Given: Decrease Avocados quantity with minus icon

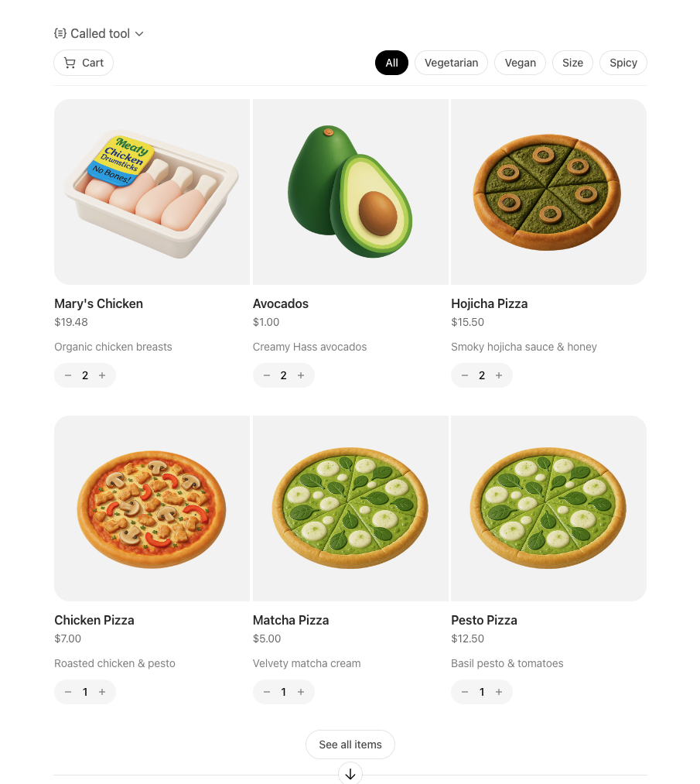Looking at the screenshot, I should coord(266,375).
